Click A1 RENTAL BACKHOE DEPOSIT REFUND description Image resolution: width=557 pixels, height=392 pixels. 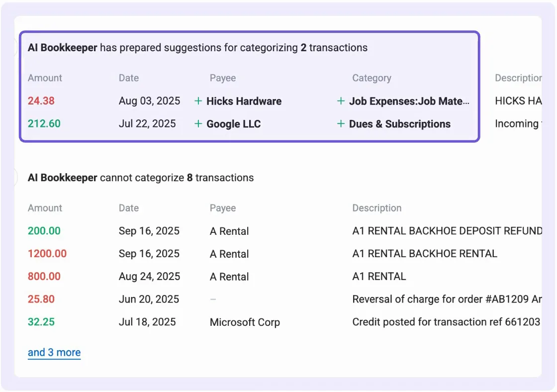pyautogui.click(x=447, y=231)
